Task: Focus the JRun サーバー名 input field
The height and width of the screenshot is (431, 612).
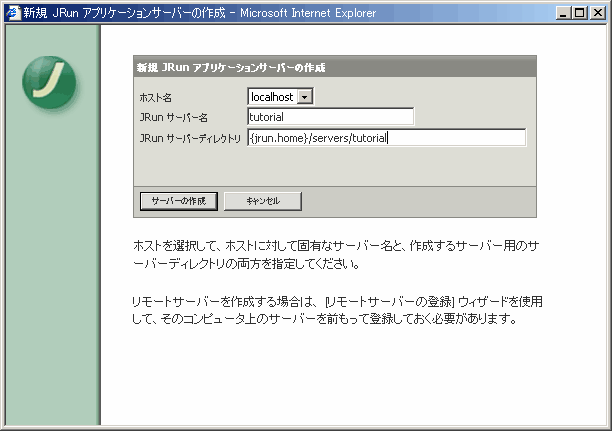Action: (x=331, y=117)
